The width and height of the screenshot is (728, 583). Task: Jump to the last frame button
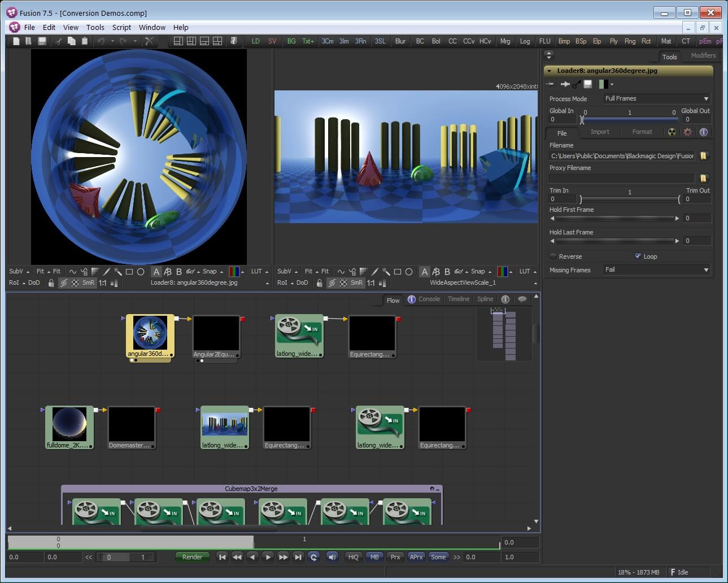299,557
